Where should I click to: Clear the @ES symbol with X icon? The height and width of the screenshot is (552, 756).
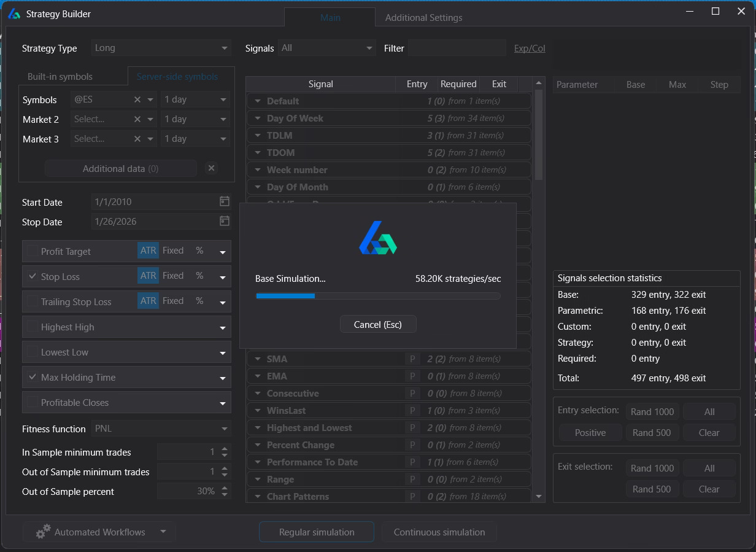tap(137, 99)
